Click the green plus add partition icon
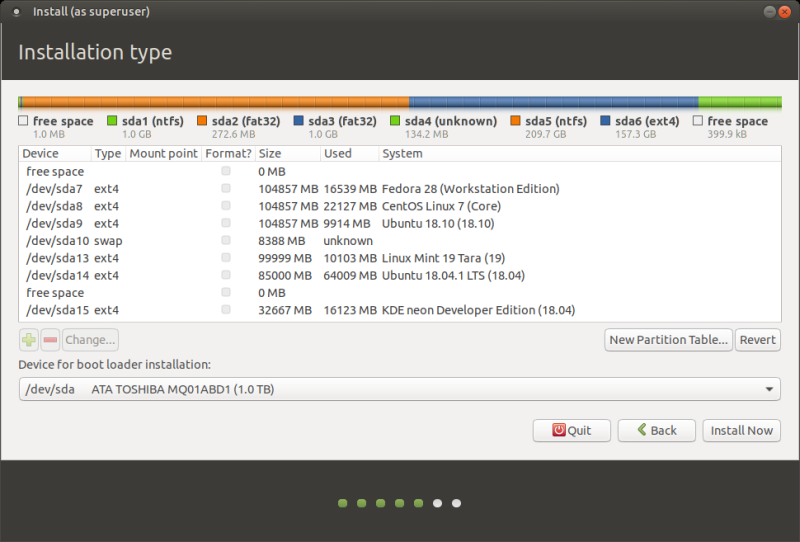Image resolution: width=800 pixels, height=542 pixels. pos(28,340)
